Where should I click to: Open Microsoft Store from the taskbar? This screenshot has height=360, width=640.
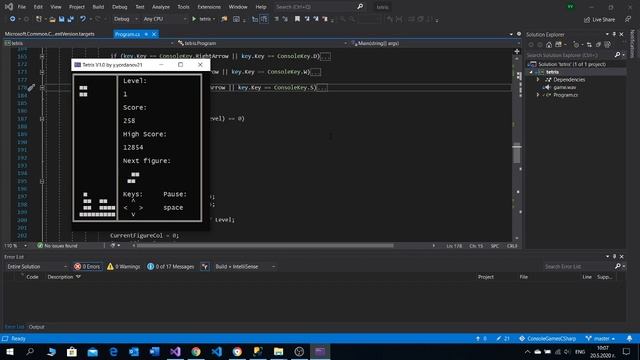(72, 351)
